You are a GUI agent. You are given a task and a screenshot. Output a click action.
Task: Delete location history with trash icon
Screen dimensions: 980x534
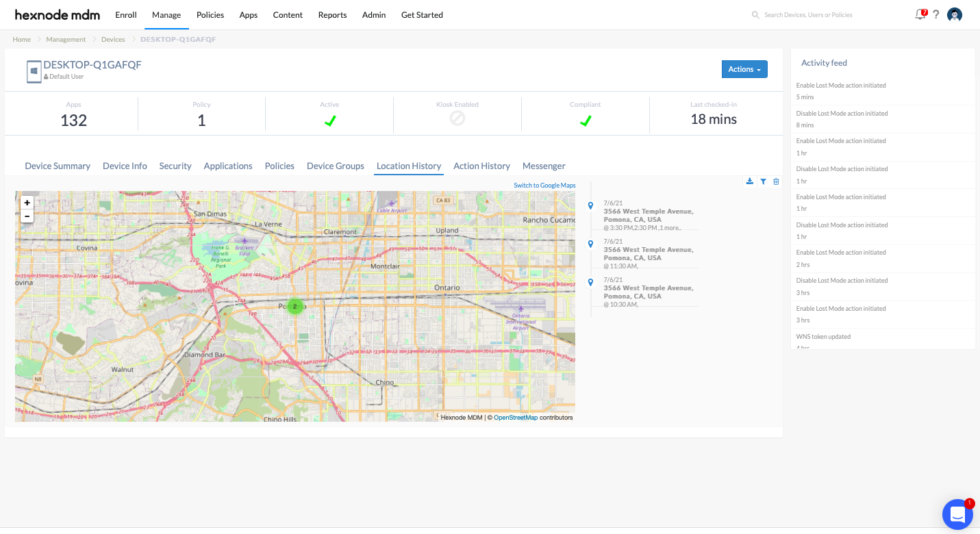click(x=776, y=181)
